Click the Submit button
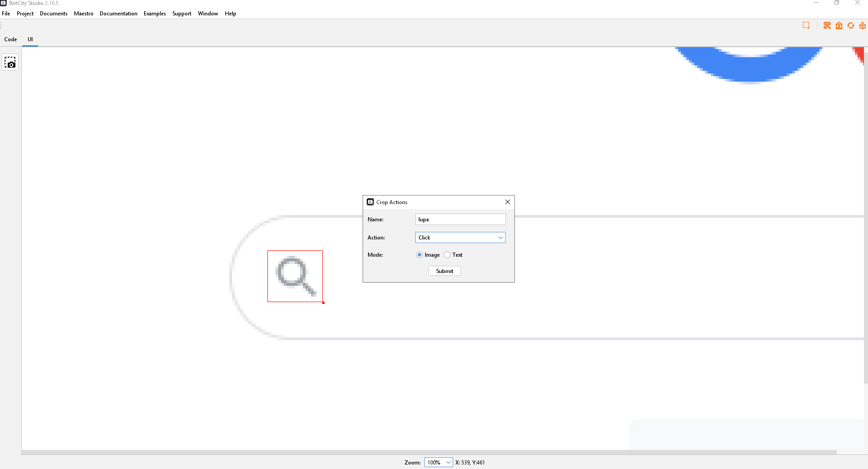Screen dimensions: 868x469 445,271
